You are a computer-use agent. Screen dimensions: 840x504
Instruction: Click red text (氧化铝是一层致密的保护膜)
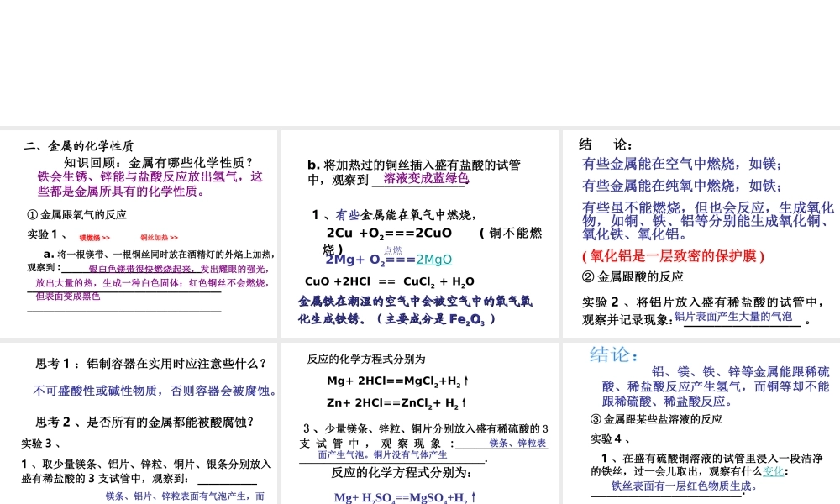pos(674,256)
